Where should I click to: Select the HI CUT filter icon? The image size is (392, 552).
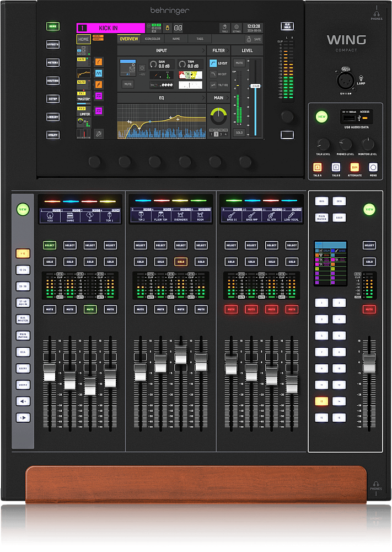point(213,74)
